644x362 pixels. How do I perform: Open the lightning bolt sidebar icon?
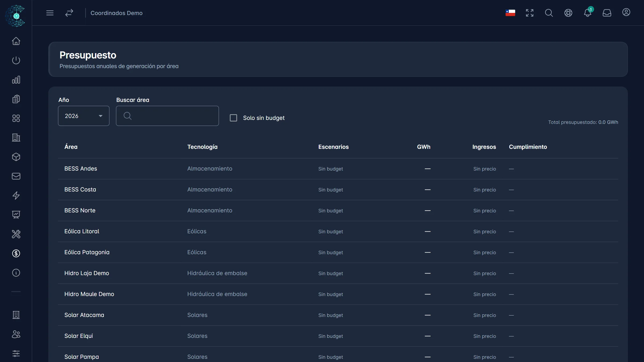point(16,195)
